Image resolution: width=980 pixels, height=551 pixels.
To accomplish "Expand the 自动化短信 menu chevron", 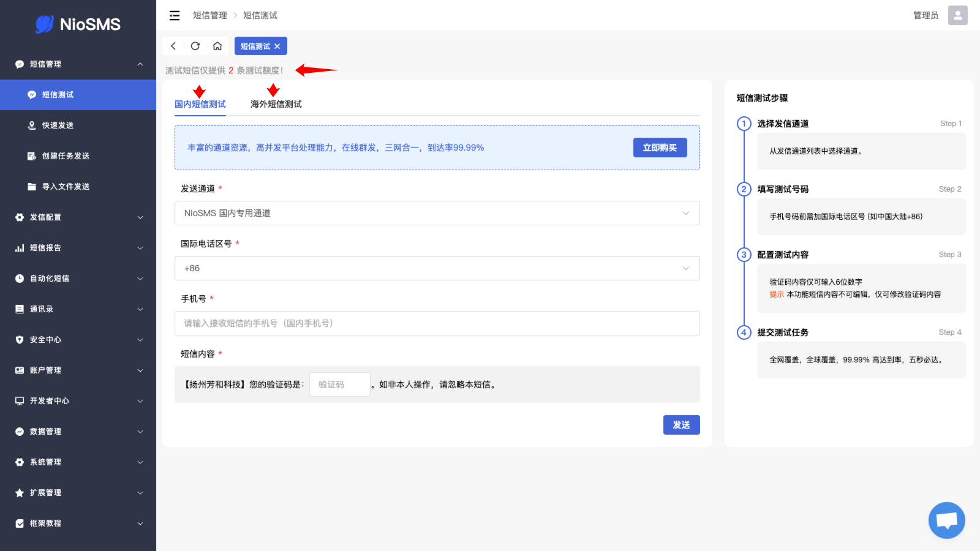I will 140,279.
